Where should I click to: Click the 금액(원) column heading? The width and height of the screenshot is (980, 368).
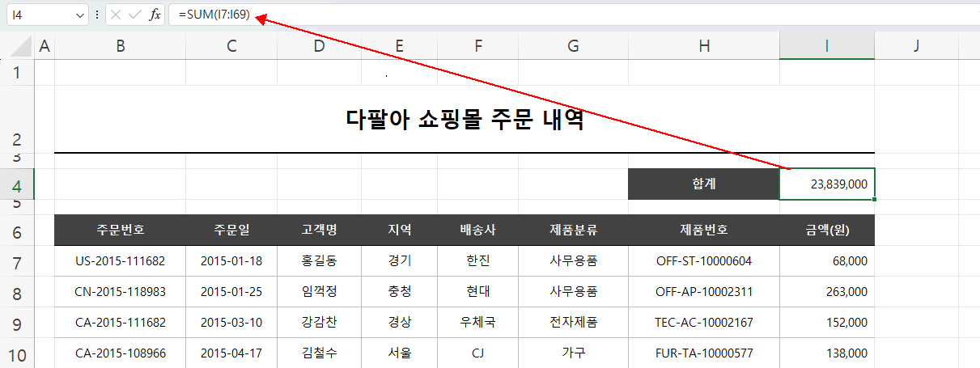point(827,231)
